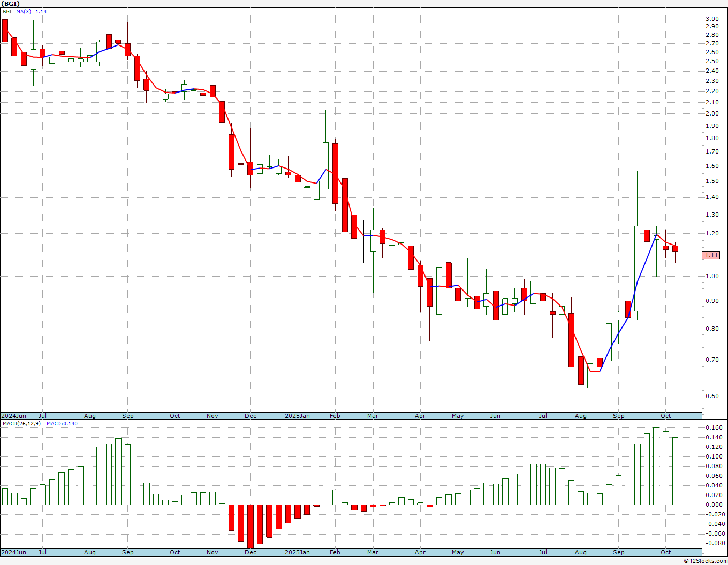The height and width of the screenshot is (565, 728).
Task: Click the tall white mid-September 2025 candlestick
Action: point(637,268)
